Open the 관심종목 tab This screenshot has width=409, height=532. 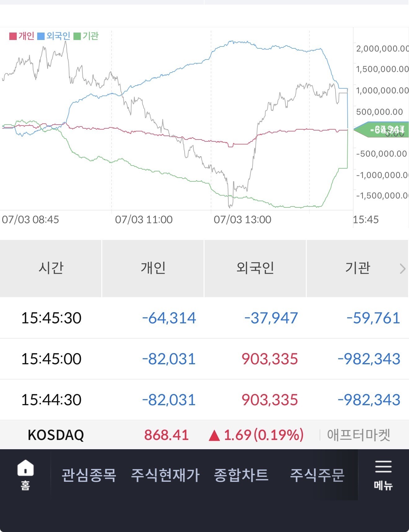(x=89, y=475)
